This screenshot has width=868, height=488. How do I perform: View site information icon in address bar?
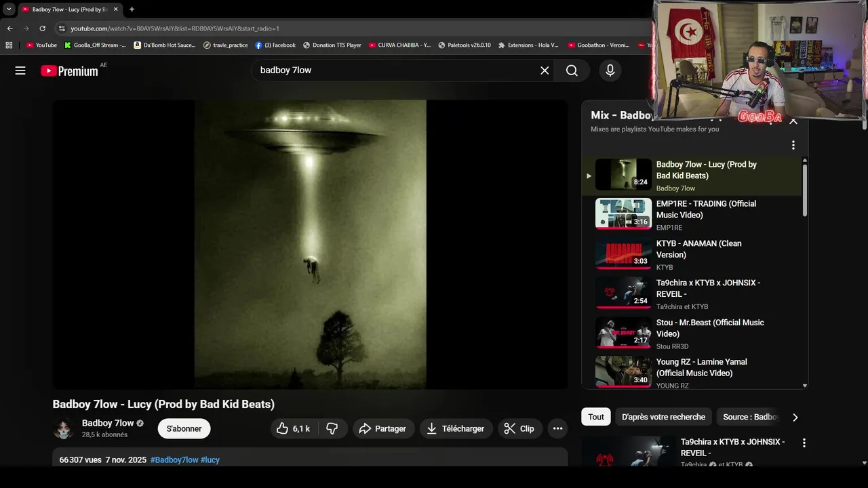click(62, 28)
